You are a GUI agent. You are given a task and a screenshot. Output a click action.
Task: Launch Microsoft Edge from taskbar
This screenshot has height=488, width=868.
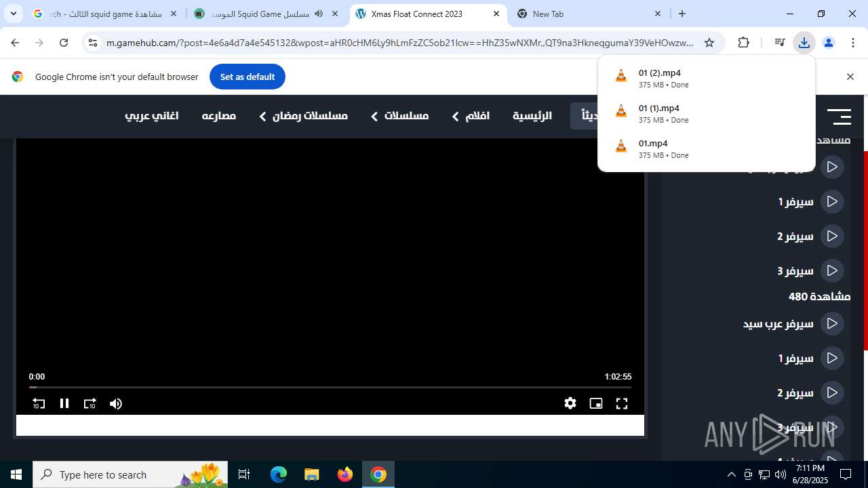[x=279, y=474]
